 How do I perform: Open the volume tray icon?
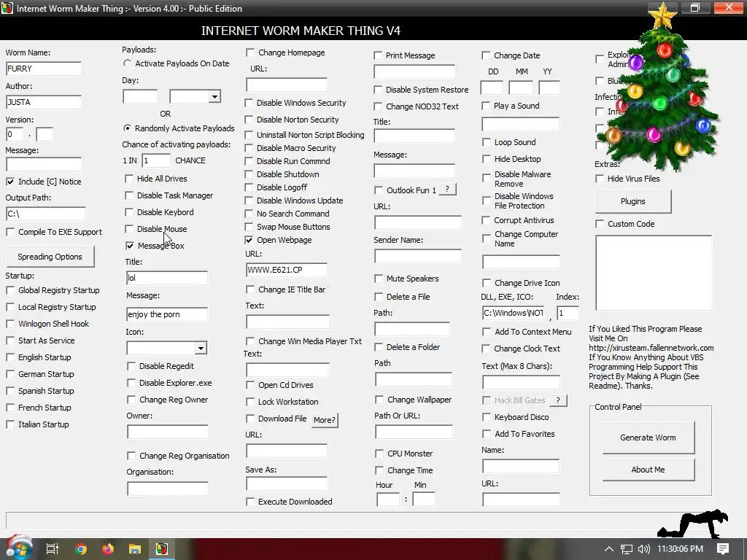(x=643, y=549)
